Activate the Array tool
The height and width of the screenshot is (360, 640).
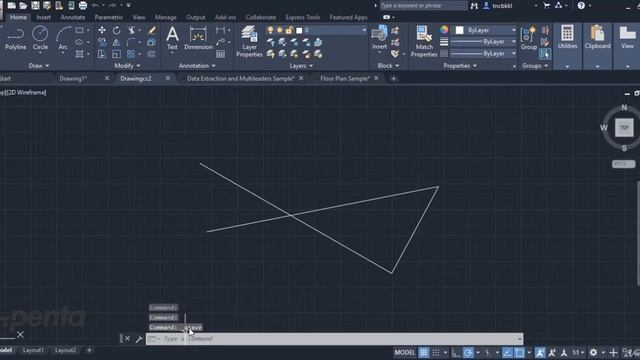[x=131, y=54]
